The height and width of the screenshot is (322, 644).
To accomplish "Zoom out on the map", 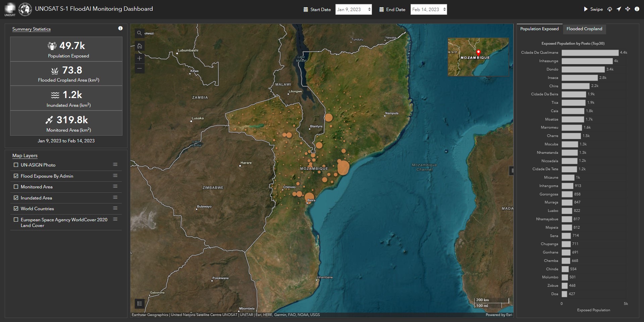I will click(x=140, y=68).
